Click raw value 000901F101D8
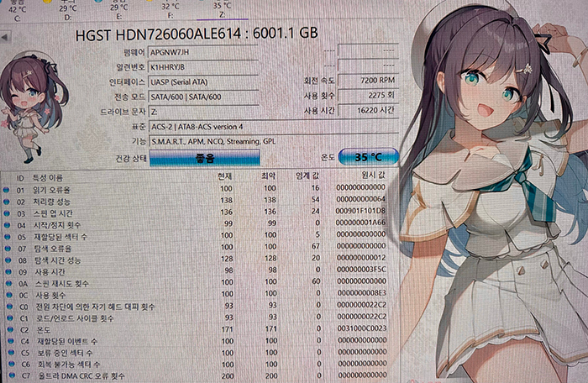Screen dimensions: 588x383 pyautogui.click(x=360, y=211)
